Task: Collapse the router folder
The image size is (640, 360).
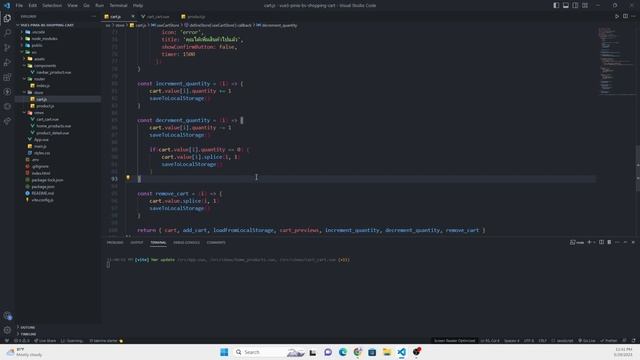Action: 39,79
